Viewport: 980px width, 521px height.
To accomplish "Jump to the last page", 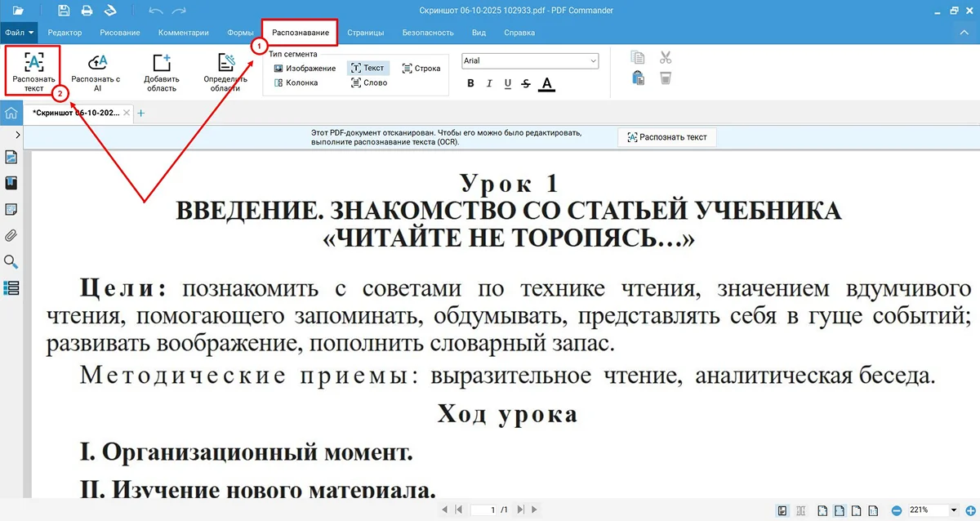I will [521, 510].
